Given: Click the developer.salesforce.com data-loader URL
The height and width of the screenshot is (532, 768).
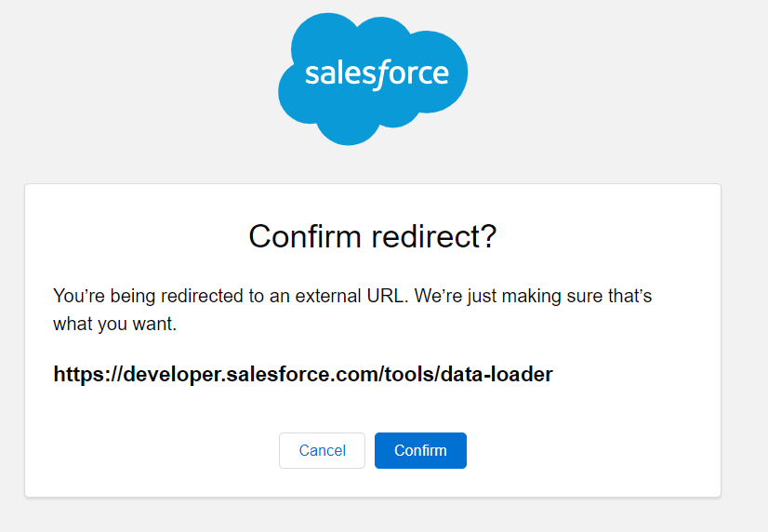Looking at the screenshot, I should click(303, 374).
